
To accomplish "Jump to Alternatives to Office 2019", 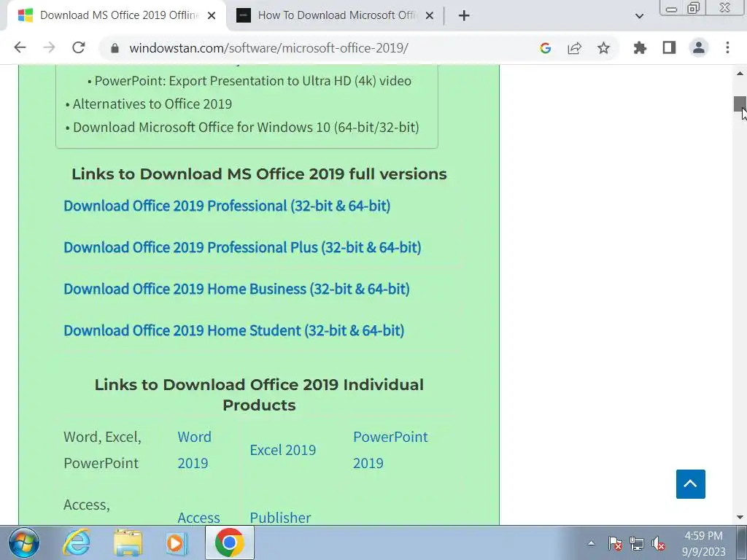I will click(152, 104).
